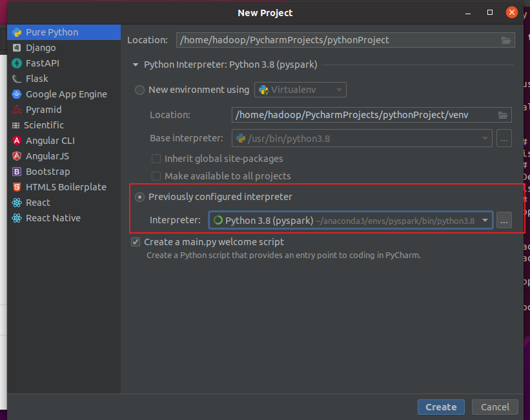
Task: Enable Make available to all projects checkbox
Action: pos(156,176)
